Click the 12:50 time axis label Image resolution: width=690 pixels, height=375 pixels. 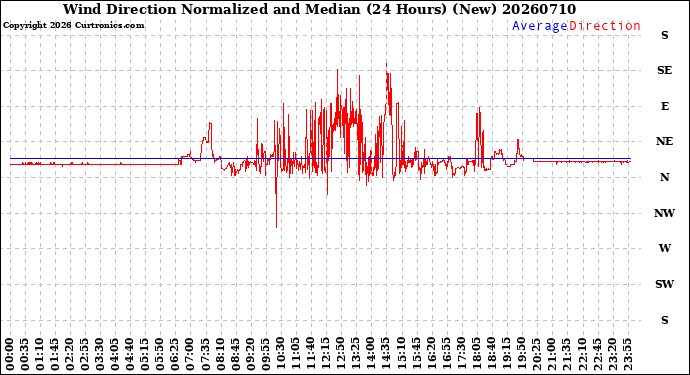click(x=341, y=355)
